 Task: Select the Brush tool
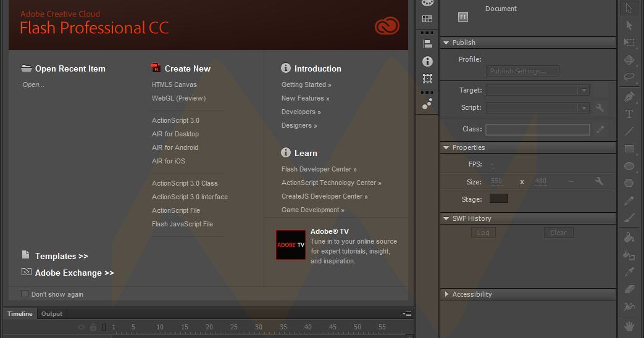(x=629, y=218)
